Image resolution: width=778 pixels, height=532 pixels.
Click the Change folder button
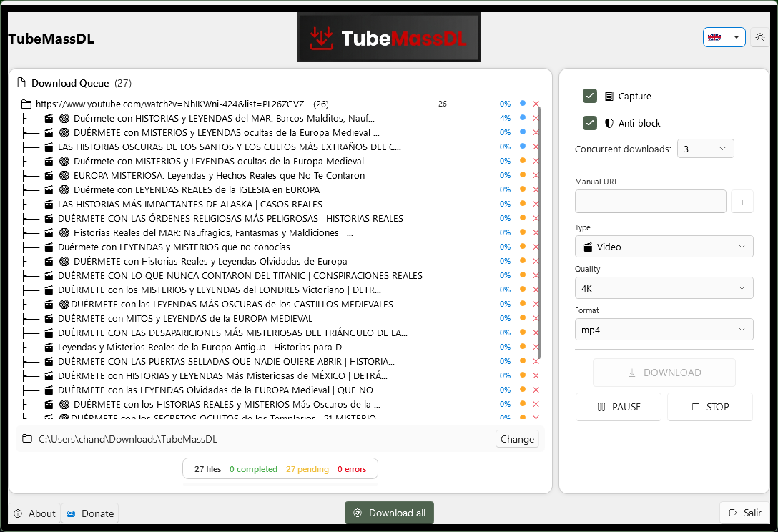point(517,439)
